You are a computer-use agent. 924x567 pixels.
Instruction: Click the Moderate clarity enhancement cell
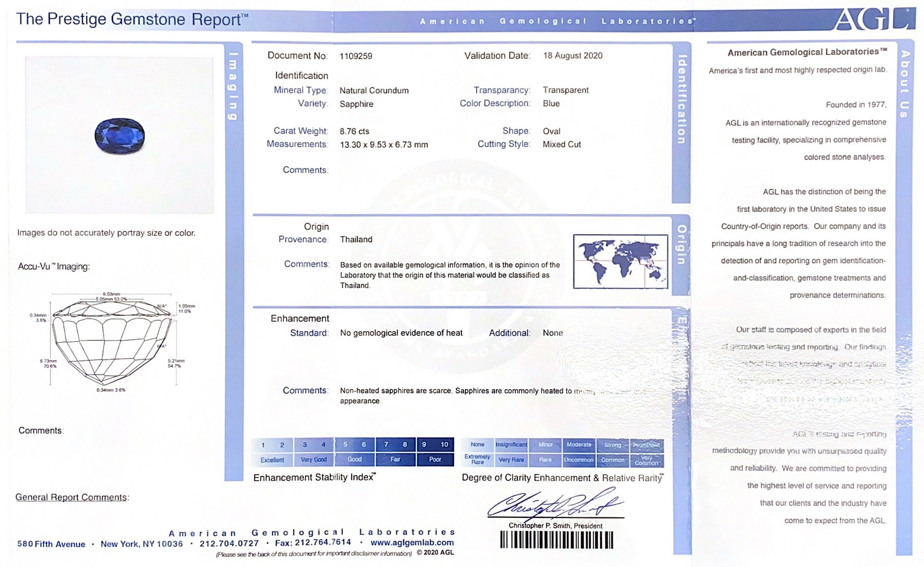point(579,445)
